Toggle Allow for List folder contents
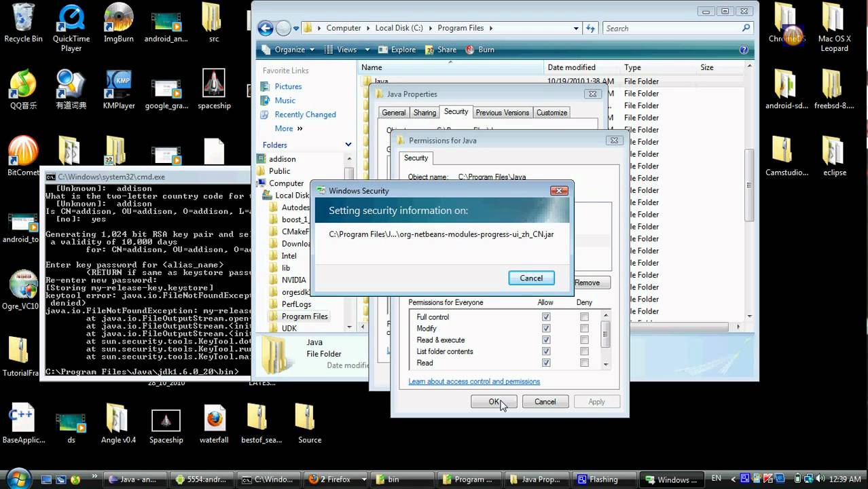Screen dimensions: 868x489 tap(546, 352)
